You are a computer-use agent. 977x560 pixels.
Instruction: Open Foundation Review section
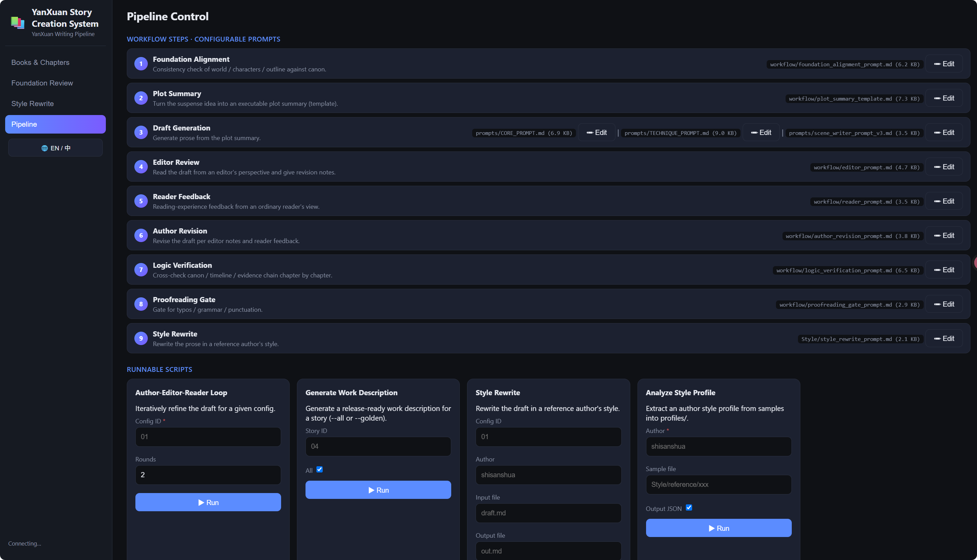tap(55, 83)
